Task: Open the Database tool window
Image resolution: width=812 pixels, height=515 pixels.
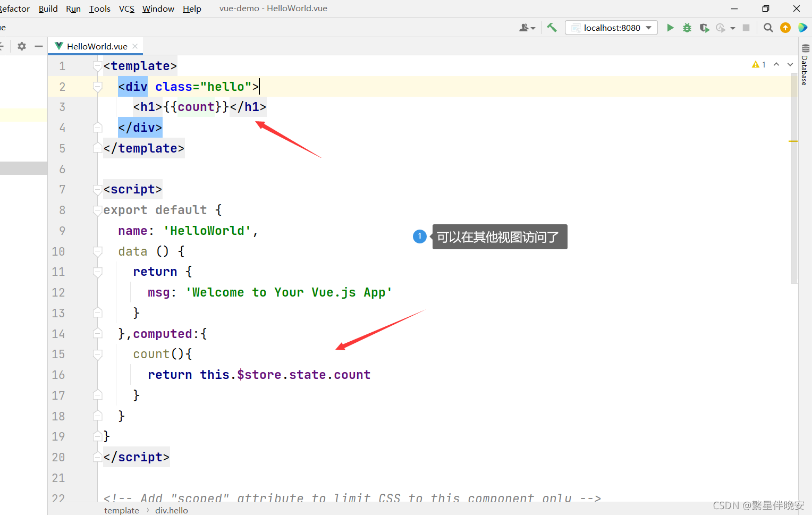Action: [x=805, y=65]
